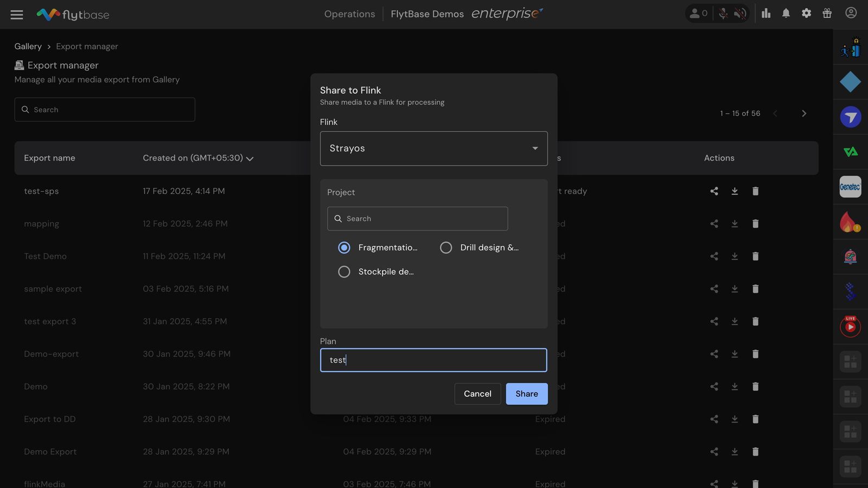Image resolution: width=868 pixels, height=488 pixels.
Task: Share the test-sps export
Action: point(714,191)
